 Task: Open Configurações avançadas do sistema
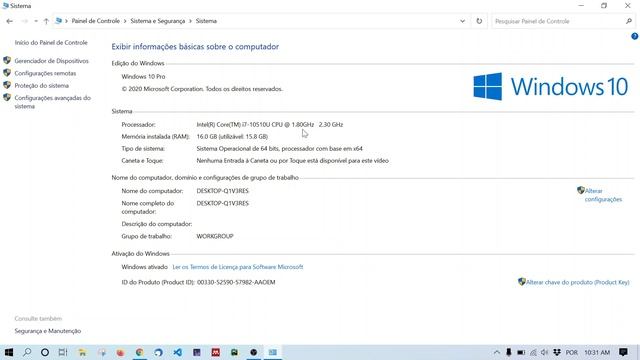(52, 102)
